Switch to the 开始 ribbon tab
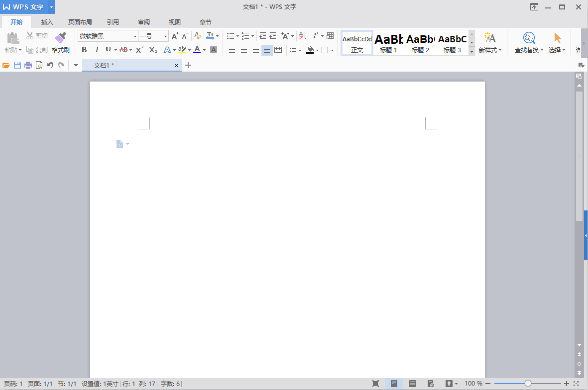The width and height of the screenshot is (588, 390). pyautogui.click(x=16, y=22)
